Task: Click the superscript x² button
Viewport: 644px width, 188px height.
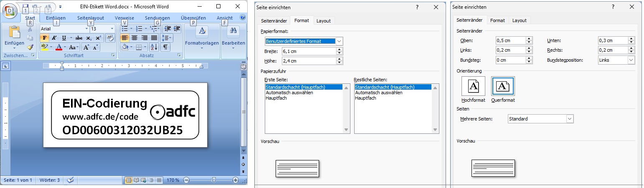Action: tap(99, 38)
